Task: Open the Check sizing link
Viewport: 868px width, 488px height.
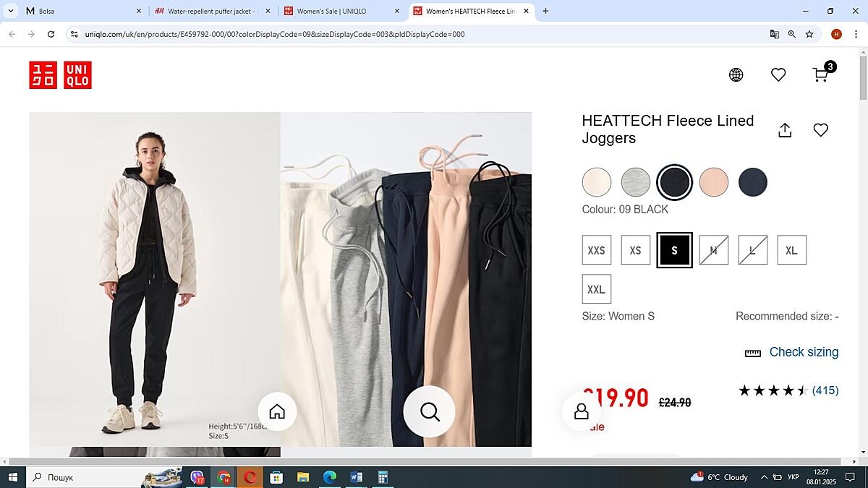Action: pos(803,352)
